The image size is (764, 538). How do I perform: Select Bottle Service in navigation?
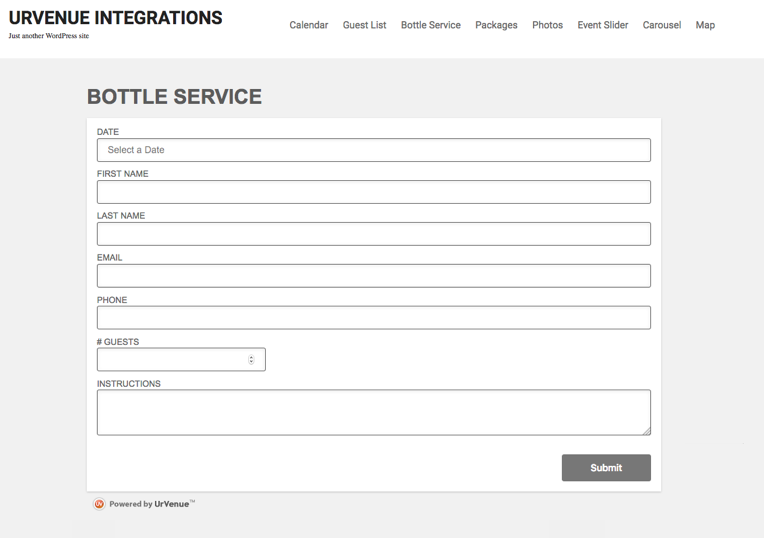[x=431, y=25]
